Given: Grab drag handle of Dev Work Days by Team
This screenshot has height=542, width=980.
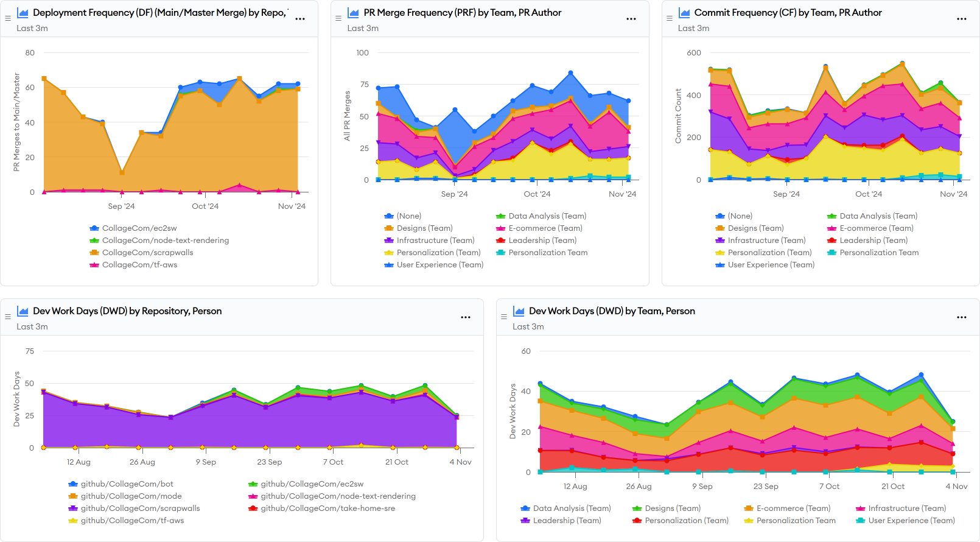Looking at the screenshot, I should point(504,317).
